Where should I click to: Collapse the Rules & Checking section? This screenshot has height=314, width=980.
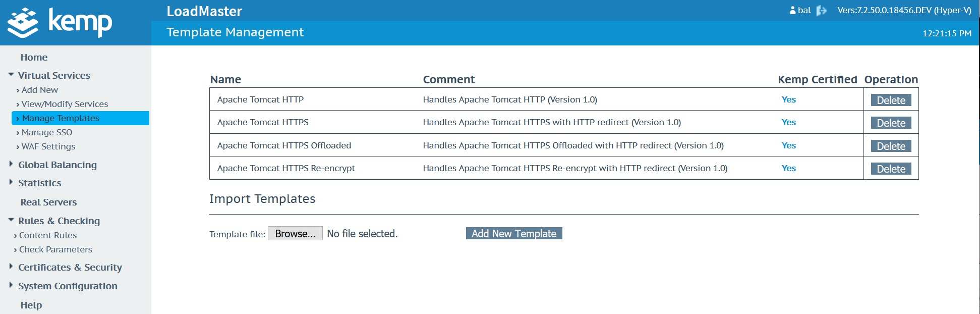pyautogui.click(x=11, y=221)
